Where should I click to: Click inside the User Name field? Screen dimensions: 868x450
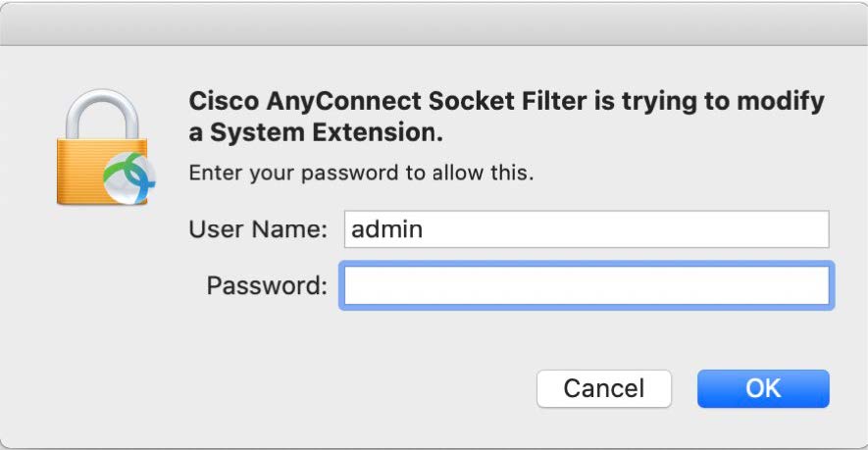586,229
